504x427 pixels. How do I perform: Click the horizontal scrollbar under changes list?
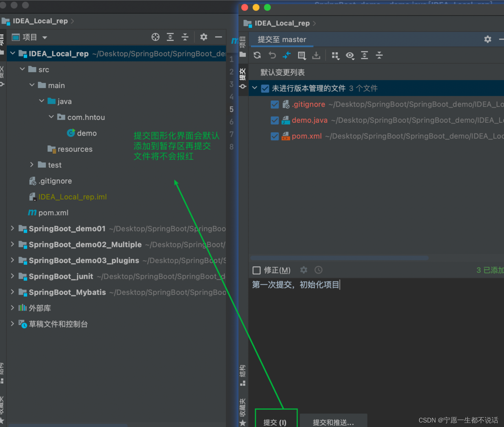(x=339, y=258)
